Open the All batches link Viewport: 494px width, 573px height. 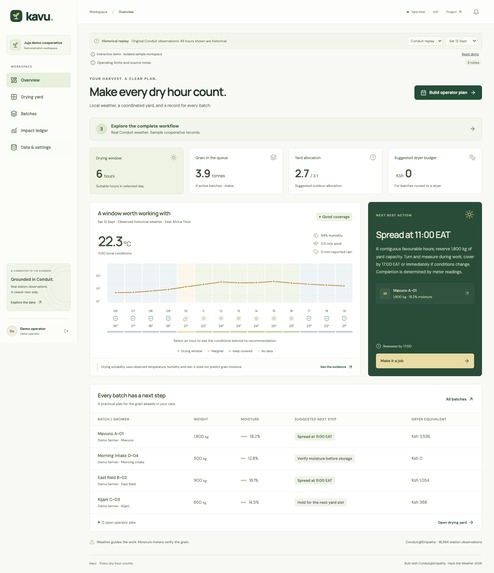tap(459, 399)
